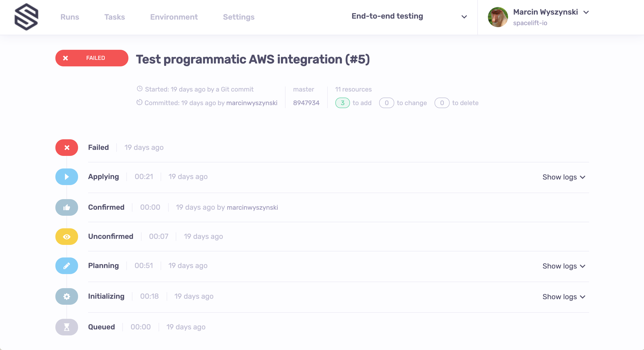Click the Confirmed thumbs-up icon
This screenshot has width=644, height=350.
[67, 207]
